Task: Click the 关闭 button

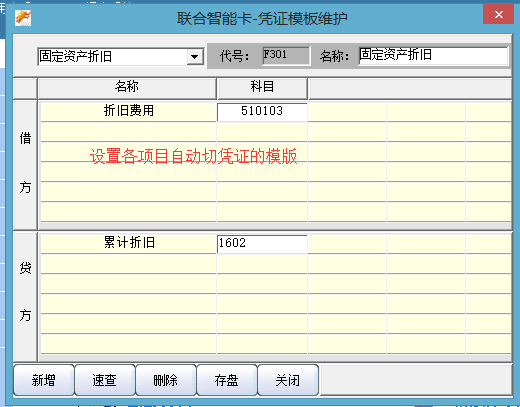Action: point(288,380)
